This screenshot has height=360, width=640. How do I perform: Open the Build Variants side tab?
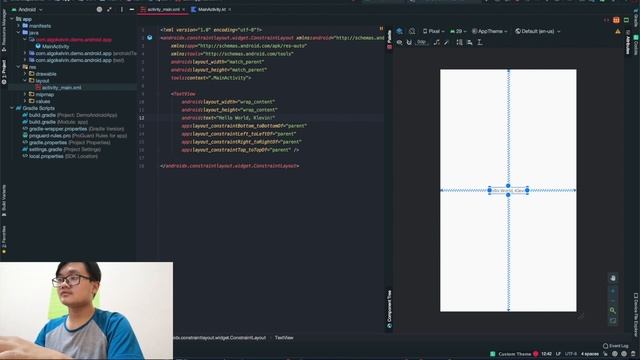point(4,201)
